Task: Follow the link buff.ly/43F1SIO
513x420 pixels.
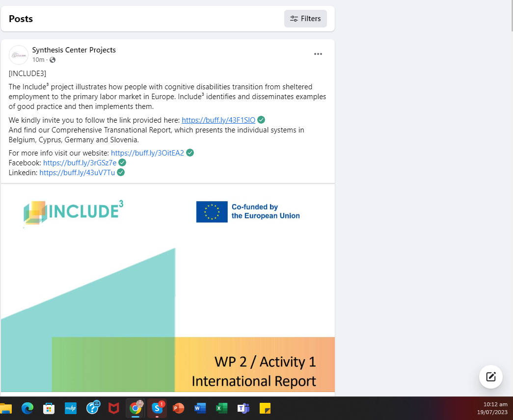Action: [218, 120]
